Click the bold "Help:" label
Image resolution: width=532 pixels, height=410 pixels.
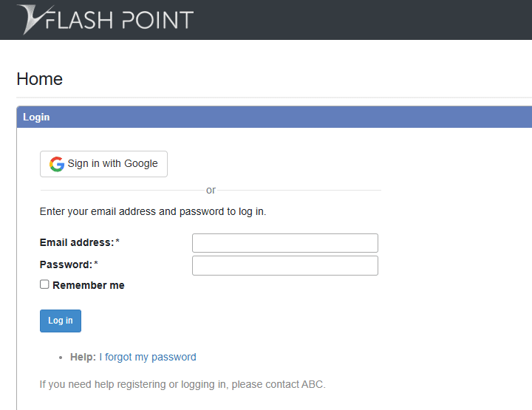tap(83, 357)
